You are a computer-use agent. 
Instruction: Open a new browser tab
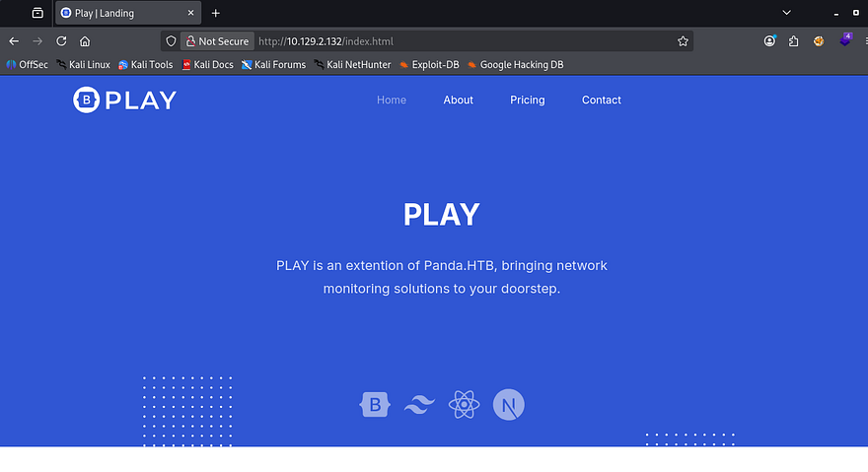(215, 13)
